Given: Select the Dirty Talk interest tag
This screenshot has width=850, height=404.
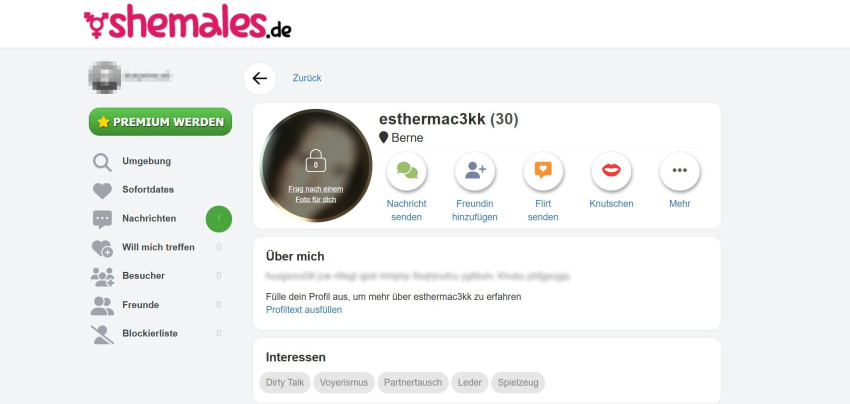Looking at the screenshot, I should [285, 383].
